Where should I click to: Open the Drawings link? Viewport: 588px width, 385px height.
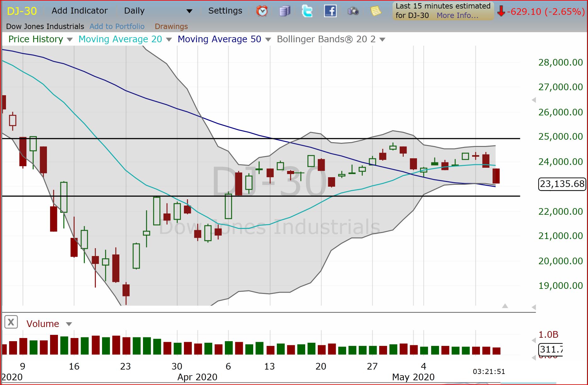coord(171,26)
